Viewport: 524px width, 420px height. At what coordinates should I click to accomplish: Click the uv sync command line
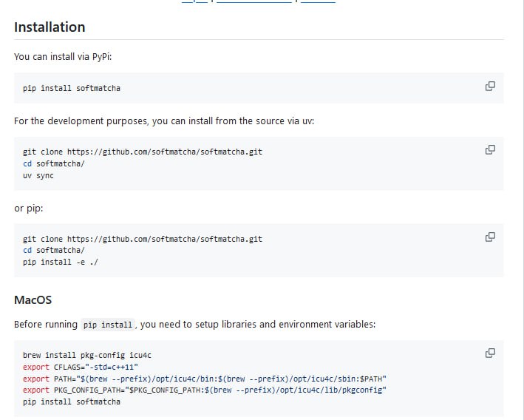pos(38,175)
